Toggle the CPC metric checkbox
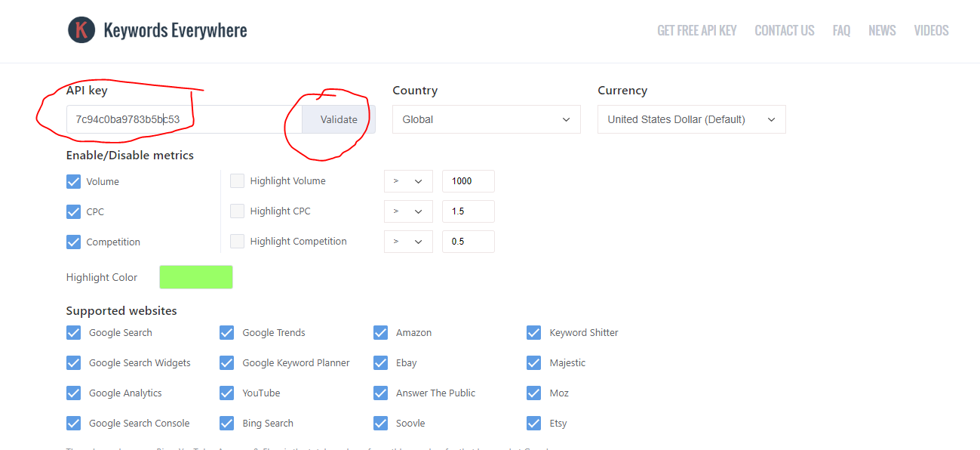Screen dimensions: 980x450 coord(73,211)
